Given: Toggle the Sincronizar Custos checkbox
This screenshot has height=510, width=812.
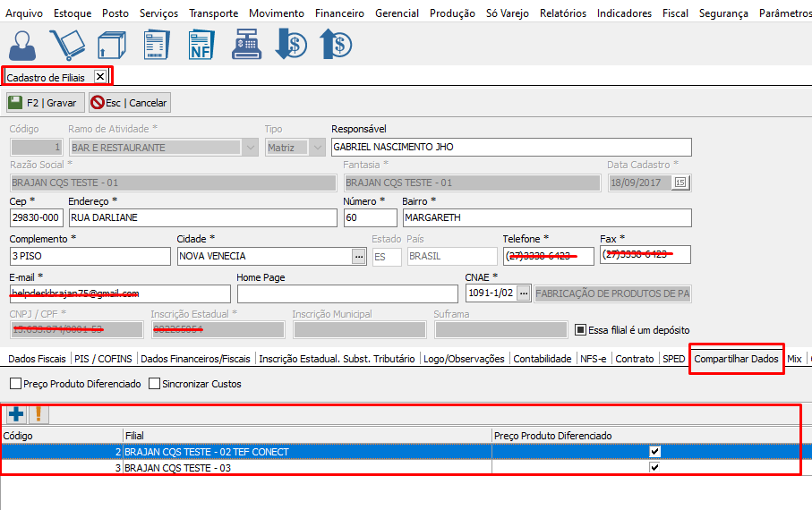Looking at the screenshot, I should [x=155, y=384].
